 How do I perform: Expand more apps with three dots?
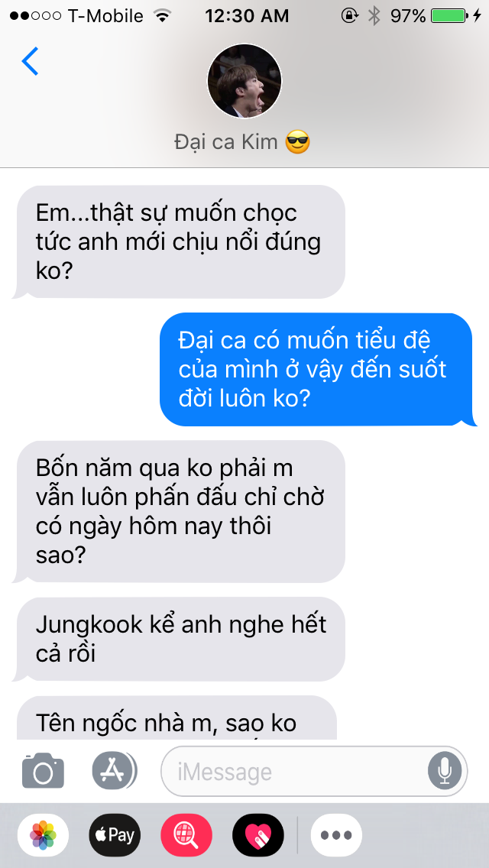tap(336, 835)
